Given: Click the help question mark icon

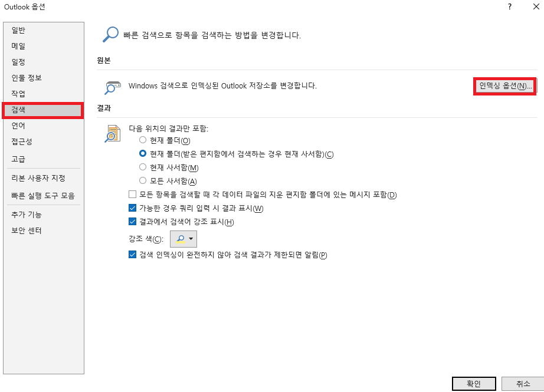Looking at the screenshot, I should coord(510,6).
